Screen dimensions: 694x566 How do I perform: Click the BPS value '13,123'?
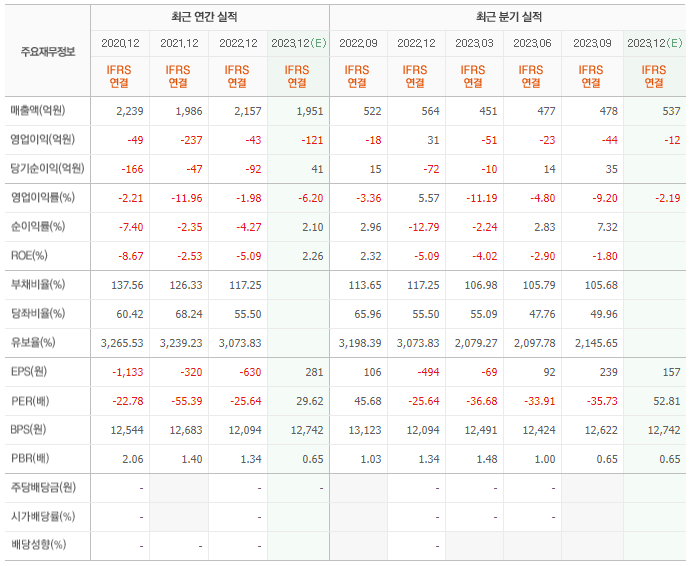pyautogui.click(x=365, y=431)
